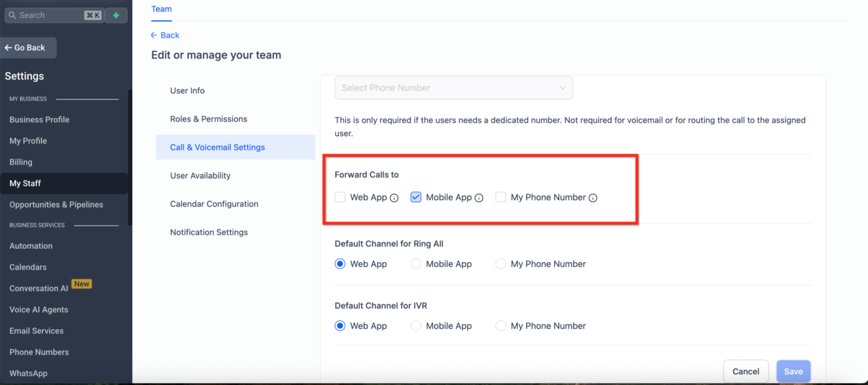Open Opportunities & Pipelines settings
Image resolution: width=868 pixels, height=385 pixels.
(x=56, y=205)
